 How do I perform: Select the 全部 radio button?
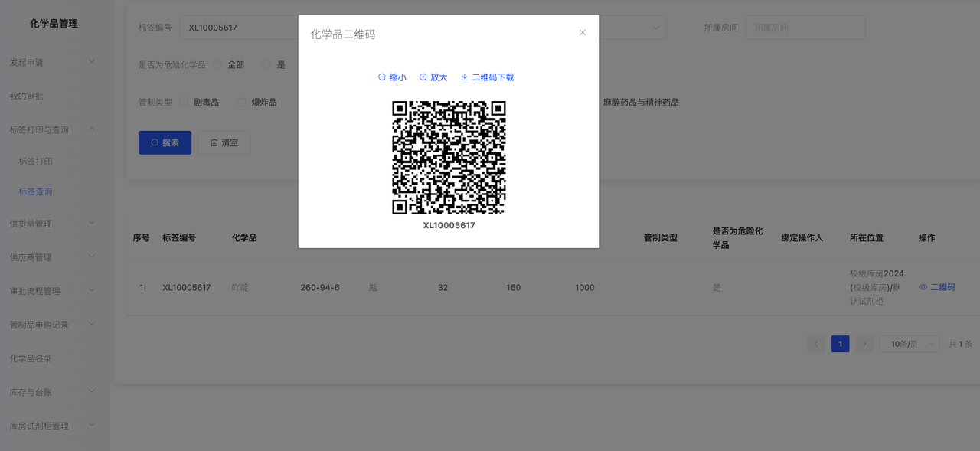pyautogui.click(x=218, y=65)
